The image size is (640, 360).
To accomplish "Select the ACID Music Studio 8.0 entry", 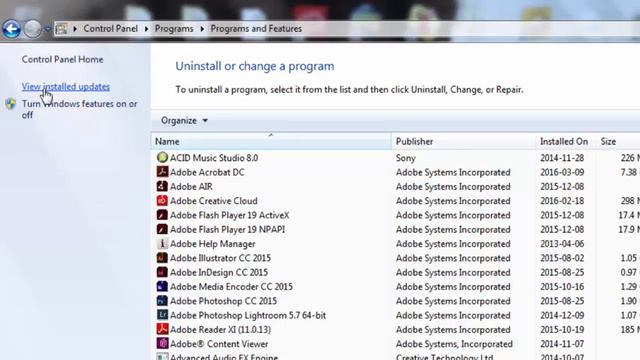I will tap(214, 158).
